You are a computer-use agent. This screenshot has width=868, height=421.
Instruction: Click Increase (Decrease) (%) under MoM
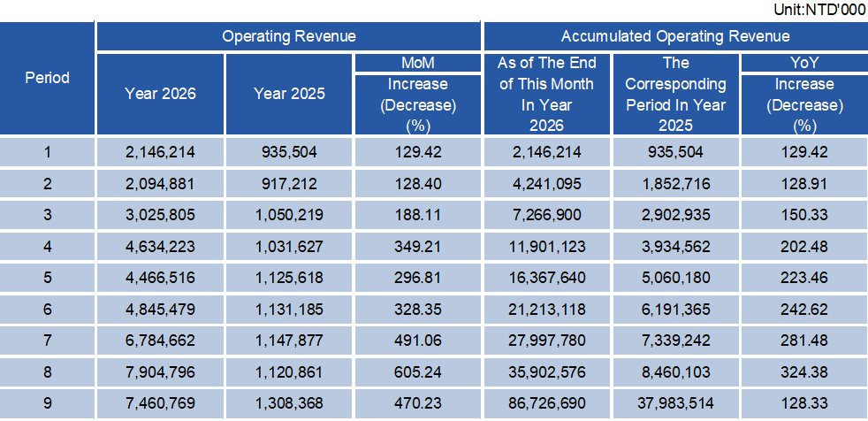[x=418, y=104]
